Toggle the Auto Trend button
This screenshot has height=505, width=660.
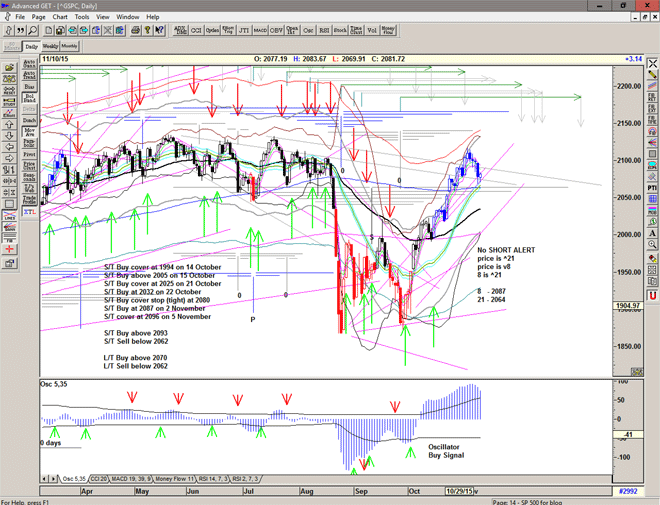click(30, 76)
